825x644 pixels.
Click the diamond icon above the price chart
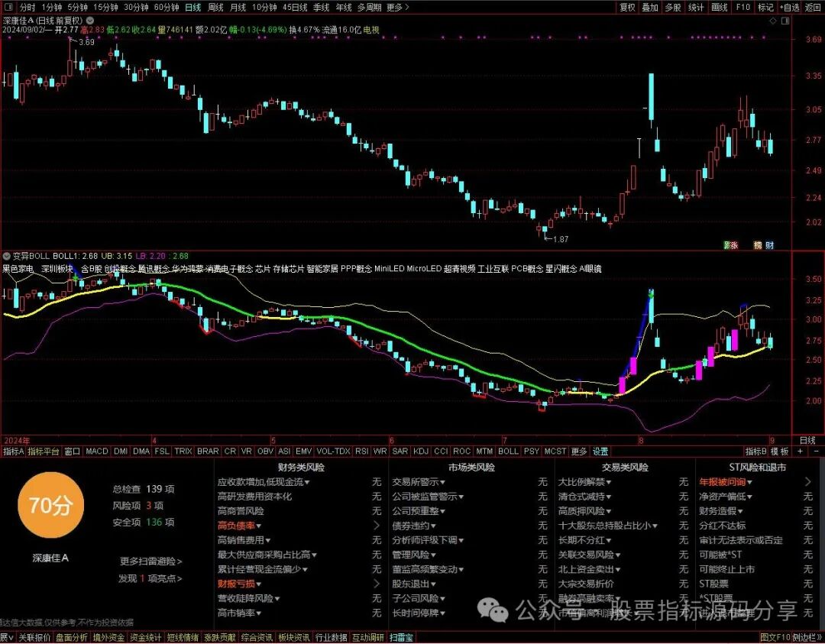tap(773, 21)
